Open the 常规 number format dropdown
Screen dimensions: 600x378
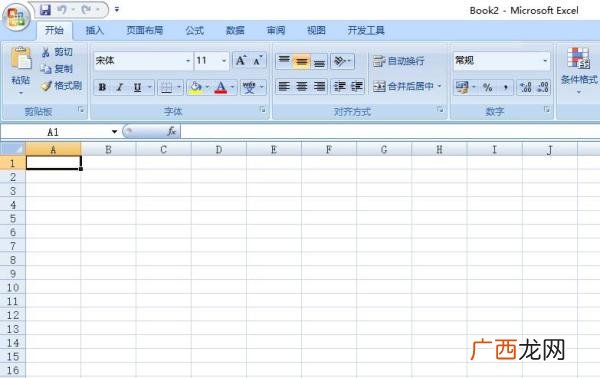click(545, 60)
